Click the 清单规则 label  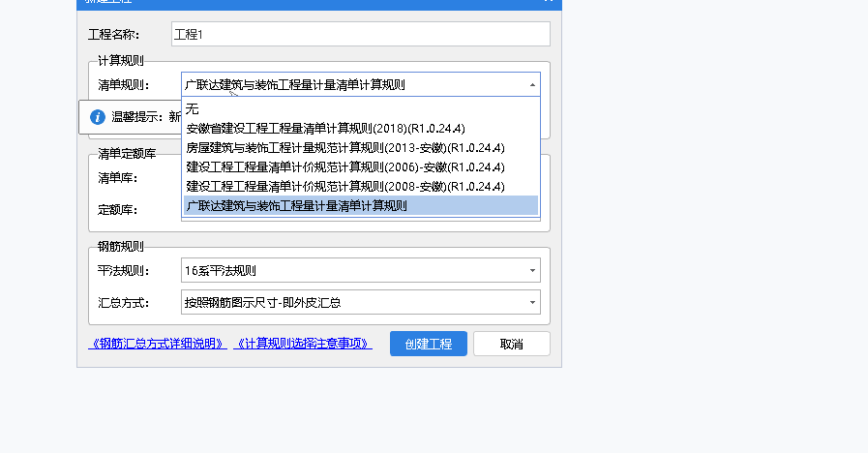(124, 85)
